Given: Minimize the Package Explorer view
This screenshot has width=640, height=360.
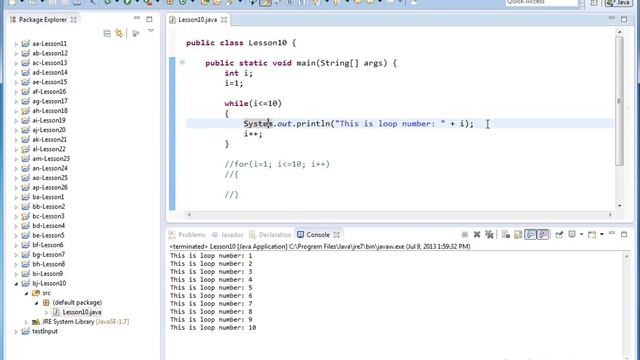Looking at the screenshot, I should pyautogui.click(x=137, y=18).
